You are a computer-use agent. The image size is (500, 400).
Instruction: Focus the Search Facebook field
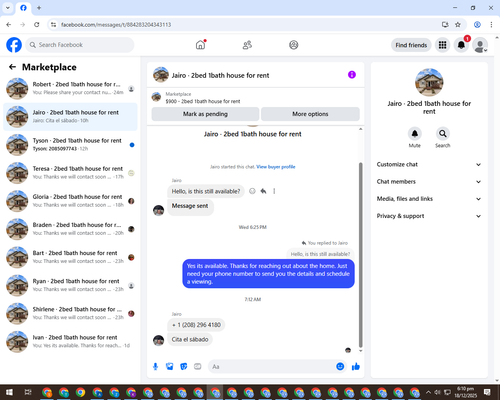80,45
